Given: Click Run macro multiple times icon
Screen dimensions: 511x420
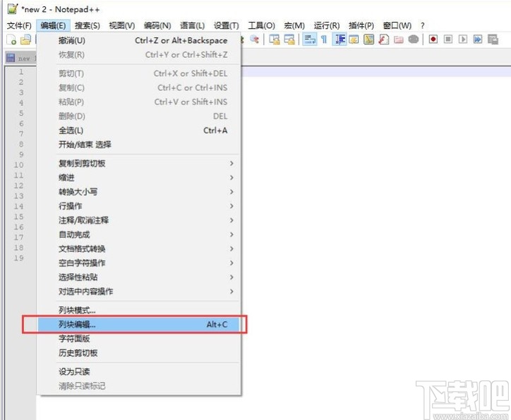Looking at the screenshot, I should point(478,40).
